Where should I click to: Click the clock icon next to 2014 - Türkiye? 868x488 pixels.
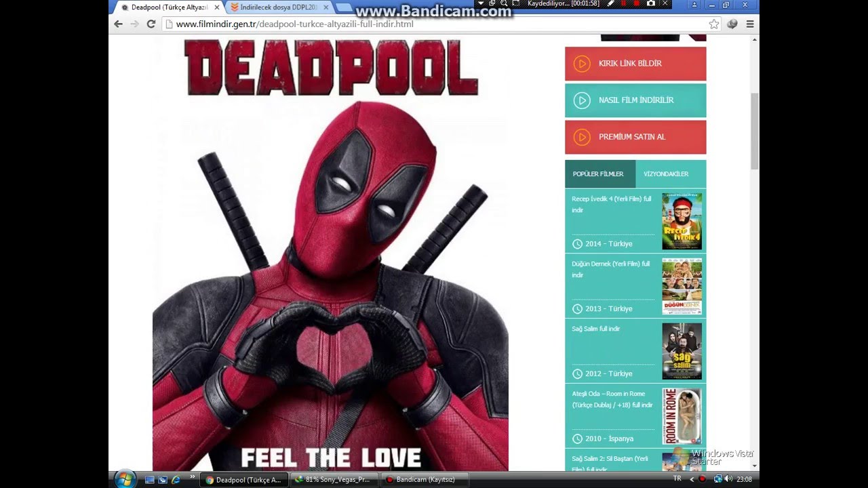click(577, 244)
